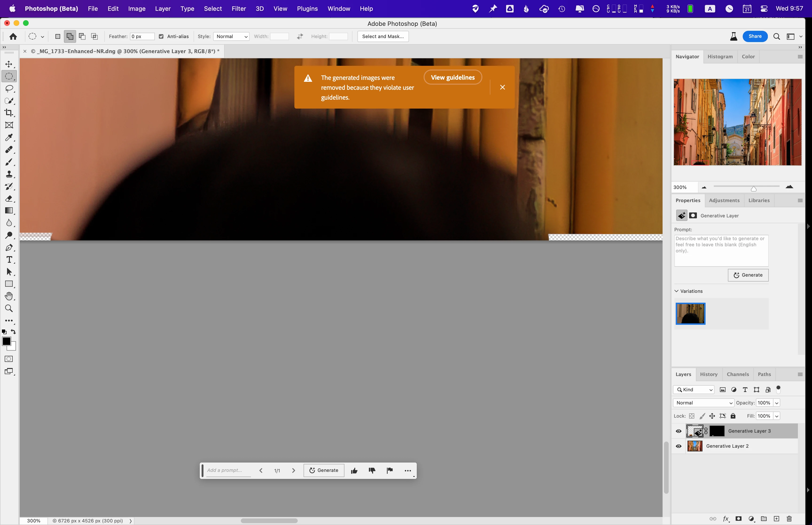Toggle the Anti-alias checkbox
Screen dimensions: 812x525
click(x=161, y=36)
